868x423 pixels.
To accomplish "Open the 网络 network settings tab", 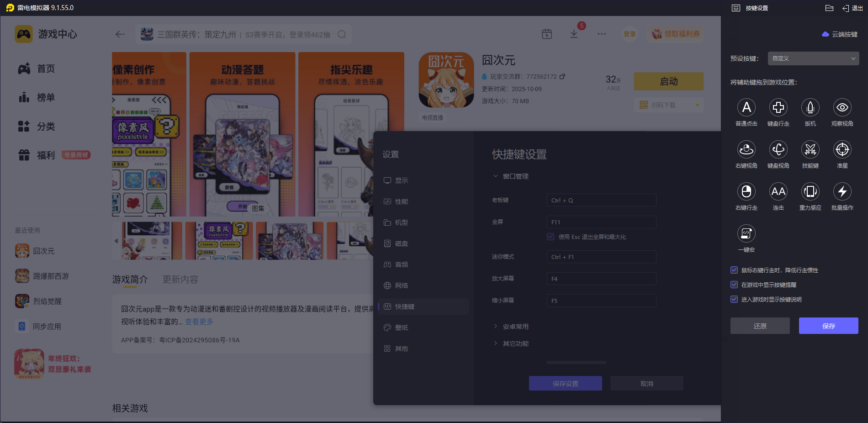I will coord(423,286).
